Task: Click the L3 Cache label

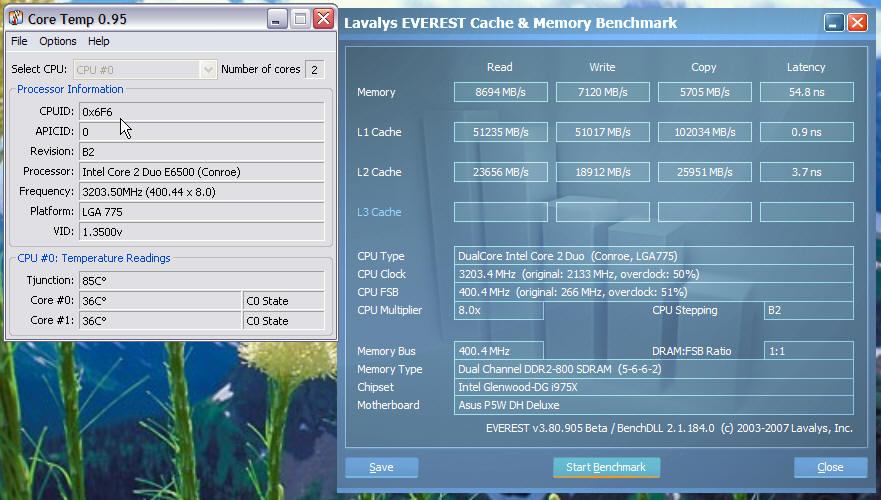Action: click(x=379, y=212)
